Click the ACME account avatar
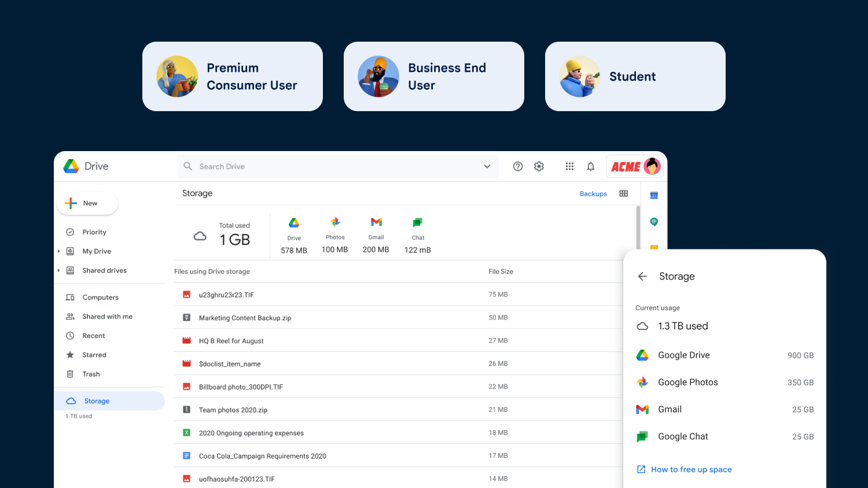 652,167
